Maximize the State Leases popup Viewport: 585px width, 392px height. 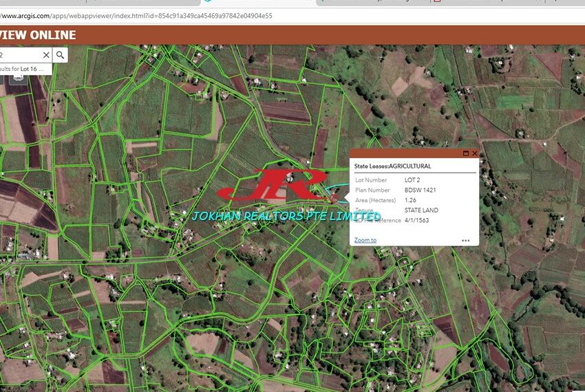point(466,153)
